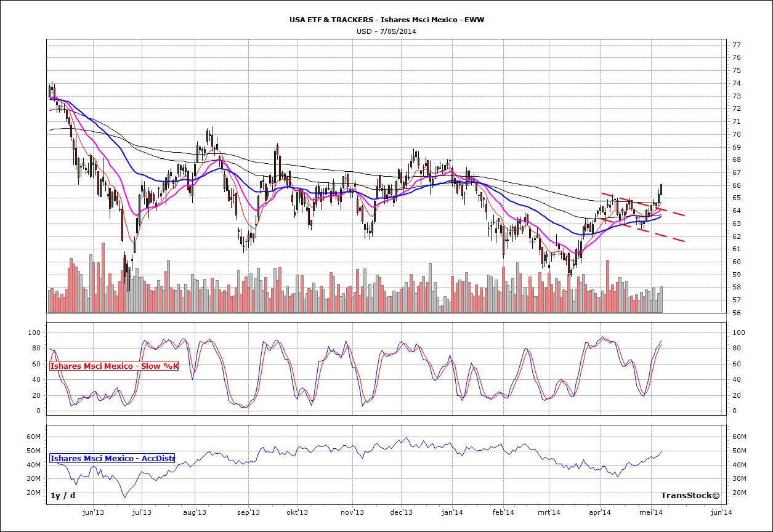The image size is (773, 532).
Task: Click the 'USD - 7/05/2014' subtitle
Action: click(x=387, y=31)
